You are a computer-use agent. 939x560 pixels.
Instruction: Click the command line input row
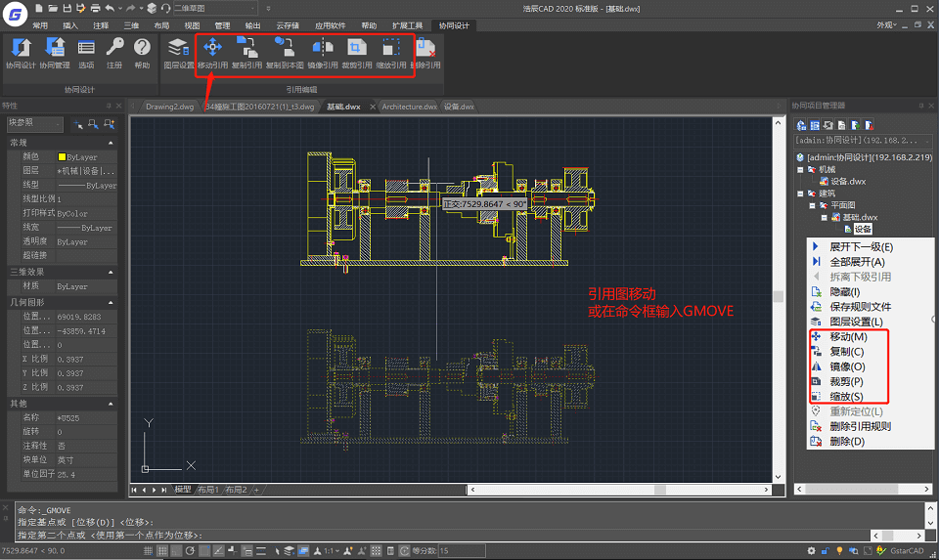pyautogui.click(x=443, y=536)
